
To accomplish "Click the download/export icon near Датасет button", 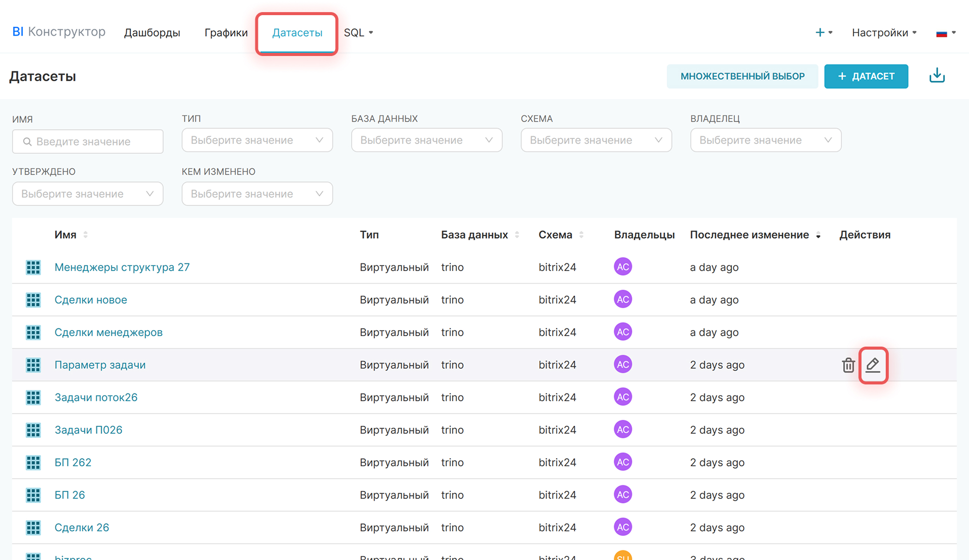I will pos(937,76).
